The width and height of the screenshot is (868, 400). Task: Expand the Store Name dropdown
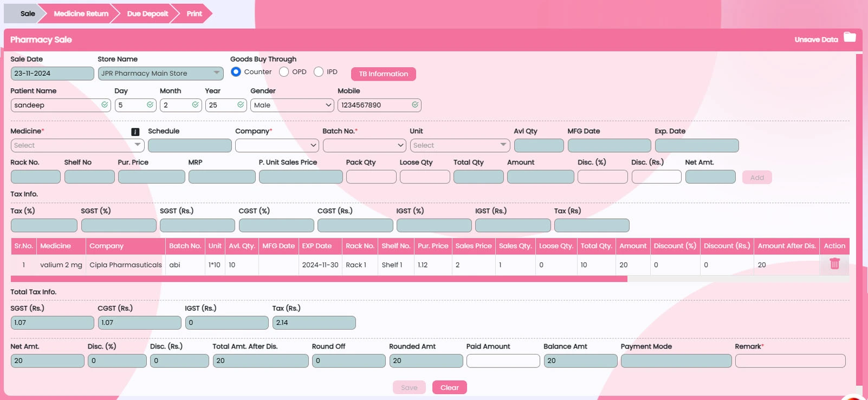click(161, 74)
